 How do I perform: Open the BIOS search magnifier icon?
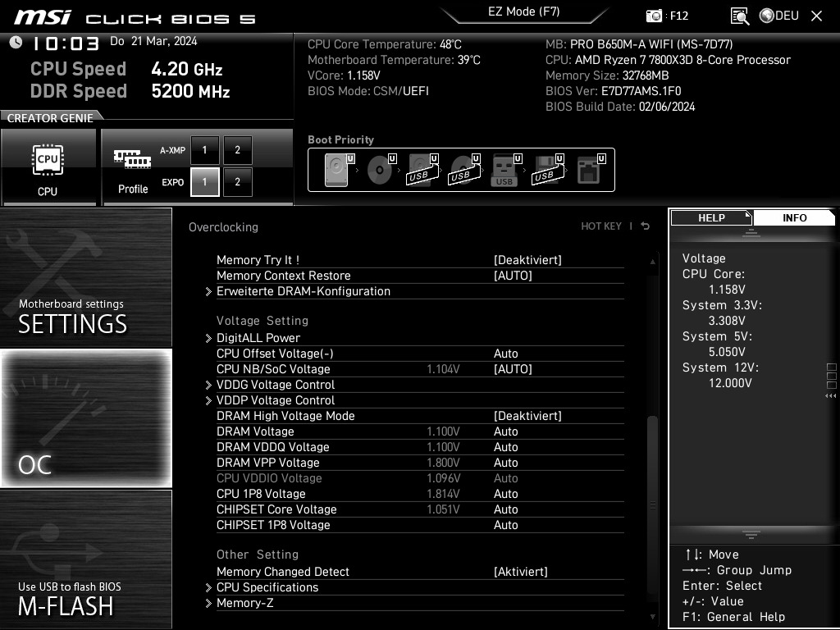pyautogui.click(x=740, y=16)
